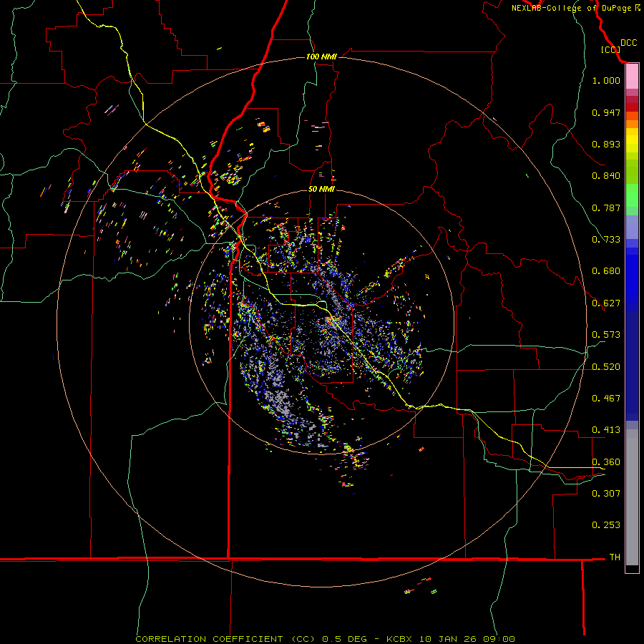Click the 0.307 value on the color scale

coord(606,493)
